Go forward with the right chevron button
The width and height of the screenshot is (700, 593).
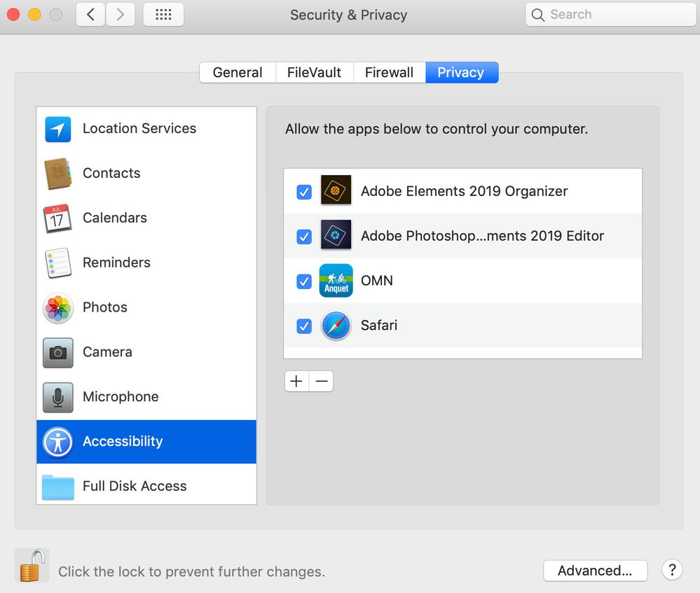click(120, 14)
